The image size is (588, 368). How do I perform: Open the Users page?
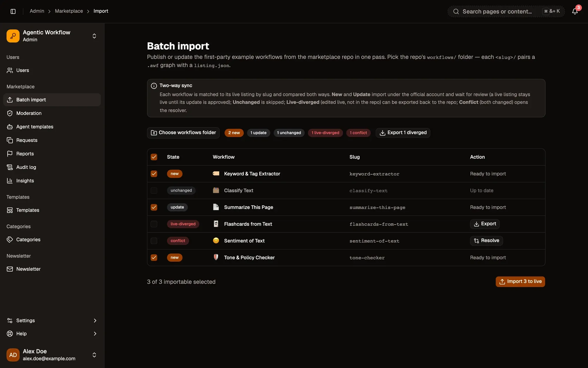click(52, 70)
